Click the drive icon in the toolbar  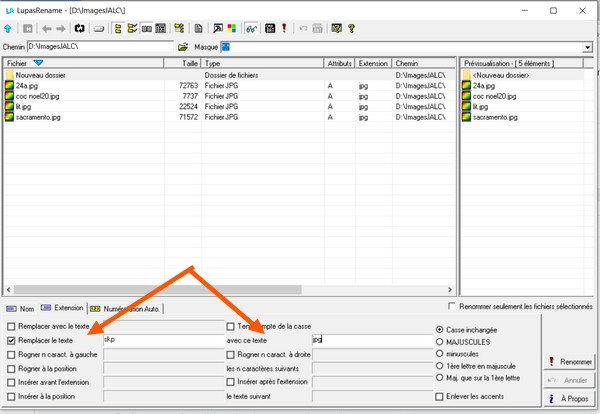point(99,29)
